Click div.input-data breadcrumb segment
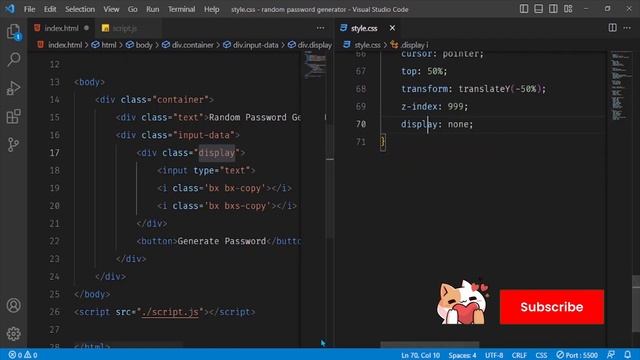Viewport: 640px width, 360px height. (251, 45)
